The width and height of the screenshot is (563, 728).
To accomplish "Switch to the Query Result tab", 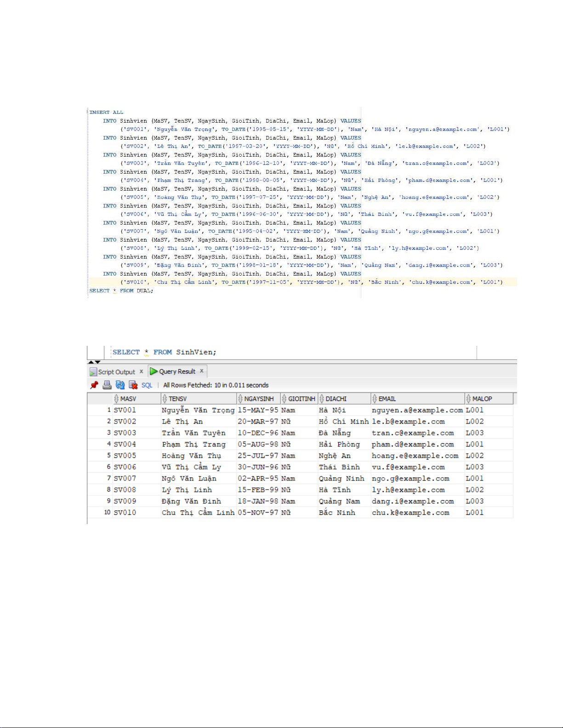I will click(176, 372).
